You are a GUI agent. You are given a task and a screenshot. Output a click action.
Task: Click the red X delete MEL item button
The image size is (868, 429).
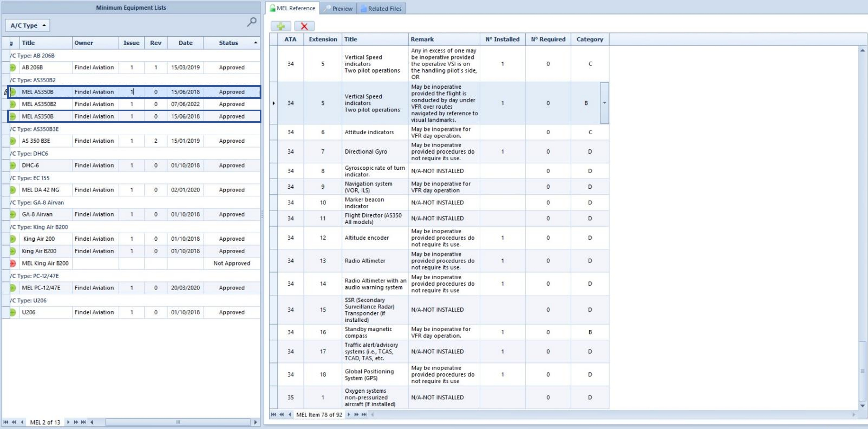pyautogui.click(x=304, y=26)
